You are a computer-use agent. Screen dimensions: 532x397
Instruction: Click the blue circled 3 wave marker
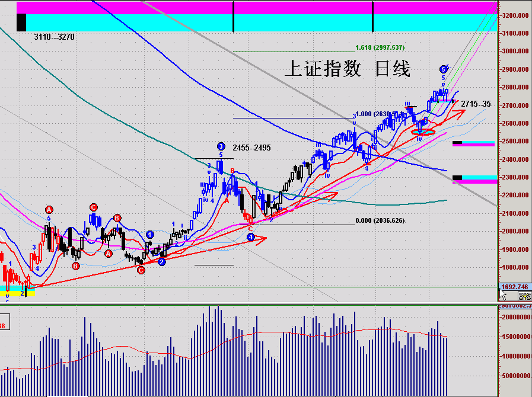[x=221, y=146]
